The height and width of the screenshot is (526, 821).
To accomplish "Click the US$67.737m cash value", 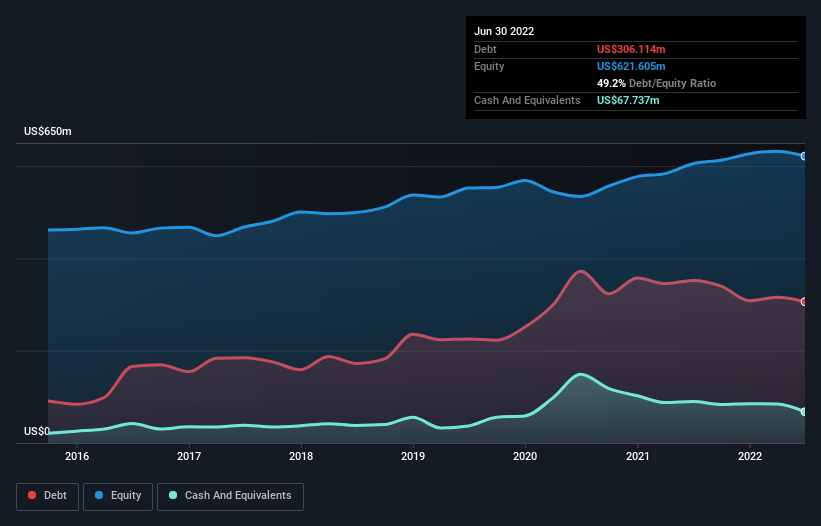I will (x=628, y=100).
